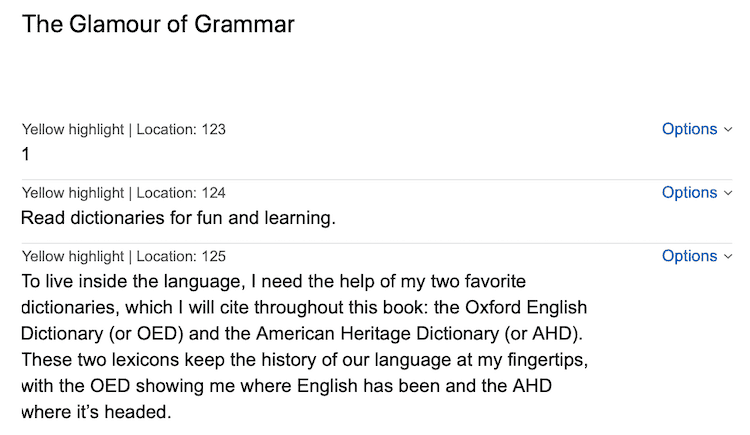750x435 pixels.
Task: Click the words Oxford English in the last highlight
Action: [x=526, y=307]
